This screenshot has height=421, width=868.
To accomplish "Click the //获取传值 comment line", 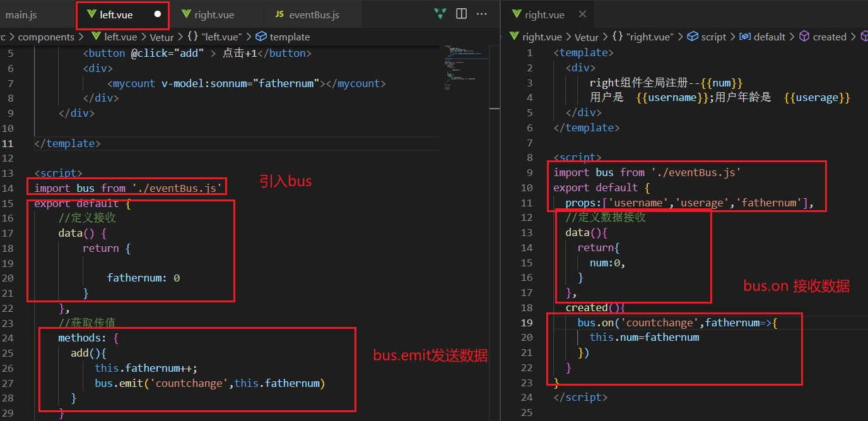I will pos(87,323).
